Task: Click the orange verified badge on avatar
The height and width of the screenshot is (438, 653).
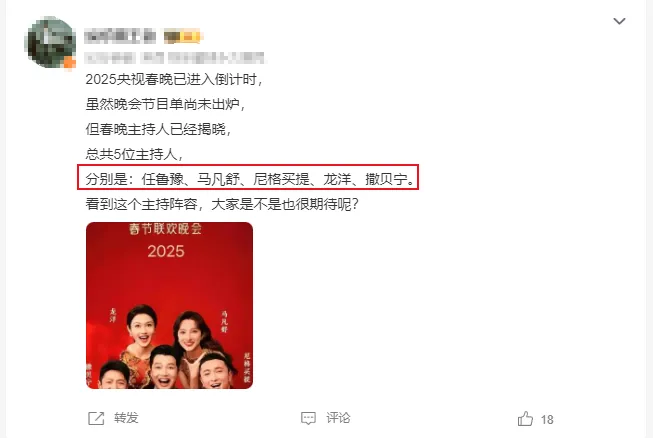Action: (69, 63)
